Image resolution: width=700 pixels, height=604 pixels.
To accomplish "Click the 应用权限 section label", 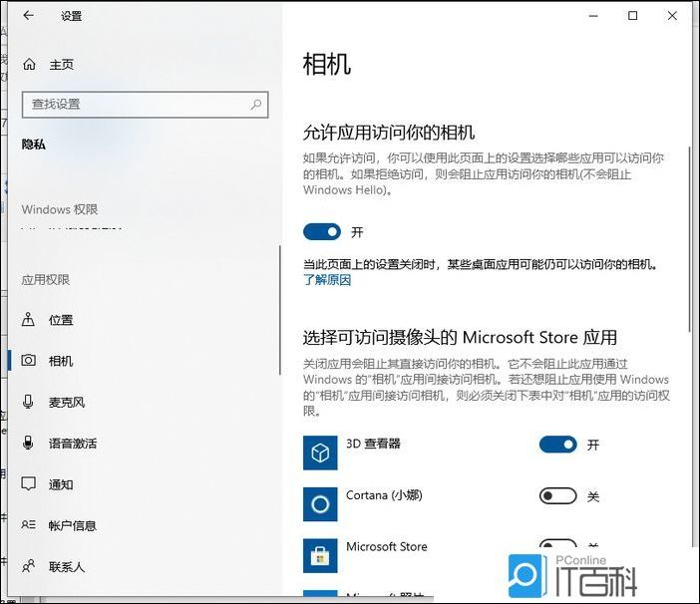I will (x=46, y=280).
